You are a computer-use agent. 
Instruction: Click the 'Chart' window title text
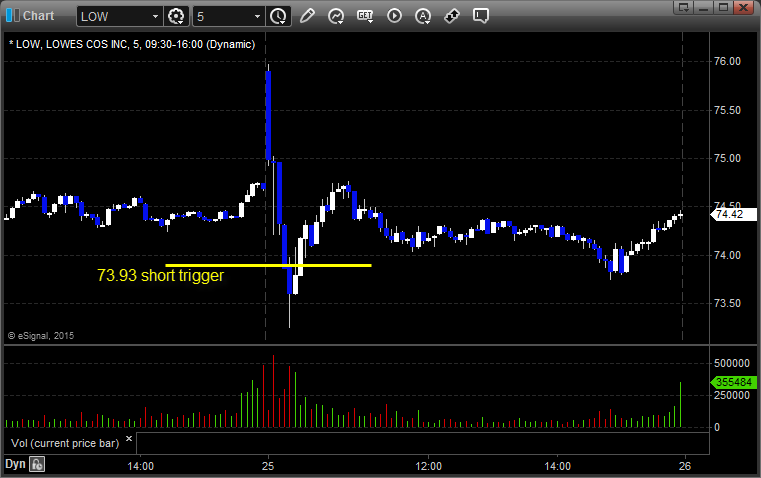click(38, 16)
